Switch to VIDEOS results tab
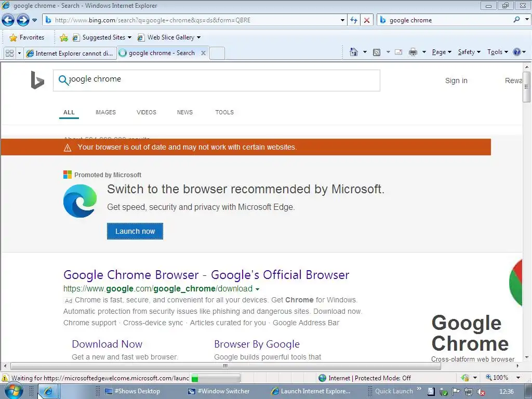The height and width of the screenshot is (399, 532). pos(146,112)
